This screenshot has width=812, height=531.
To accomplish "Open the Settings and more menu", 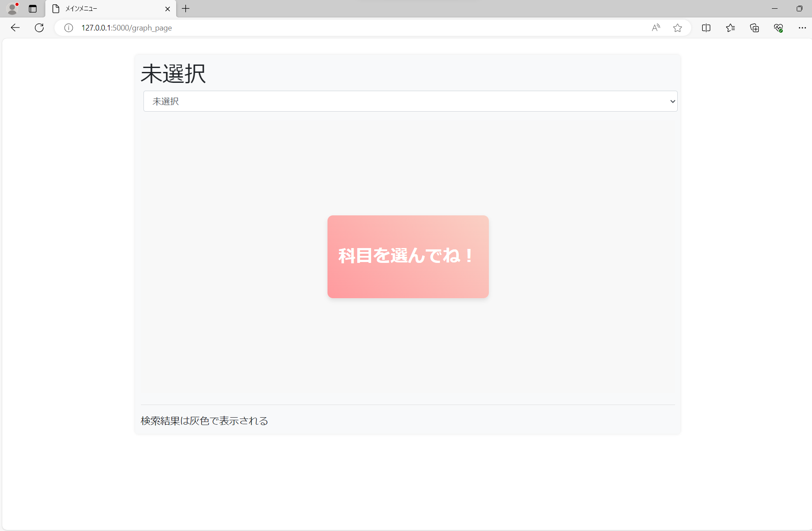I will [802, 28].
